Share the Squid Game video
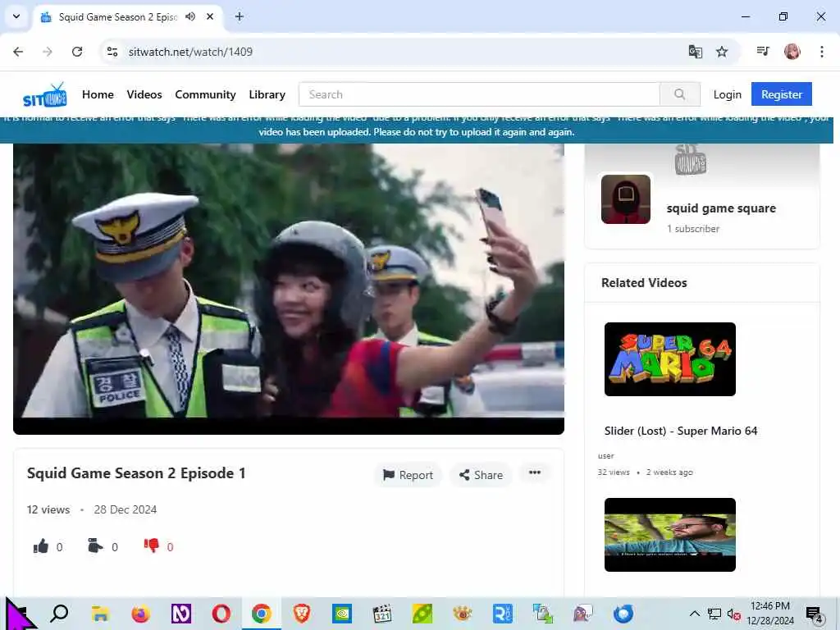840x630 pixels. (x=481, y=475)
